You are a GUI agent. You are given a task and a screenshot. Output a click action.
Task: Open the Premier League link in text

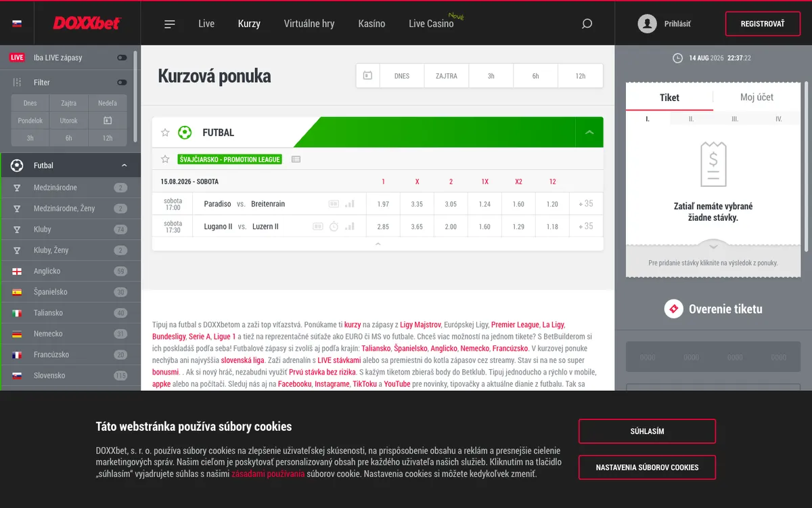coord(515,325)
